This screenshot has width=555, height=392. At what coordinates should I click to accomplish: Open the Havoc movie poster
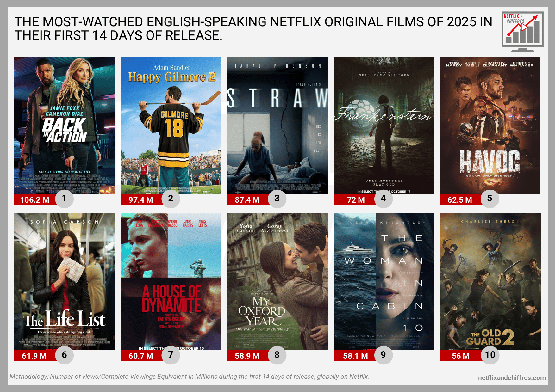pos(490,125)
